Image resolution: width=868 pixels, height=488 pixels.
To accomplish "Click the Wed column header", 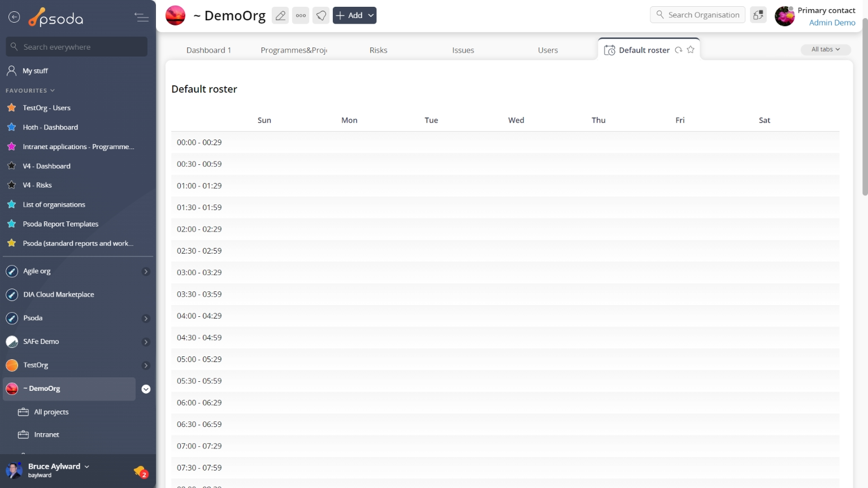I will pyautogui.click(x=516, y=120).
